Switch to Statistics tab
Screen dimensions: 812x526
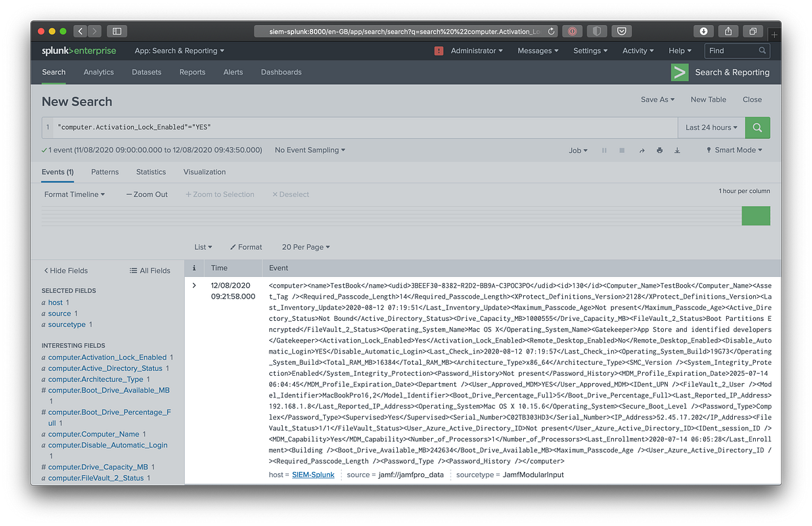coord(151,172)
